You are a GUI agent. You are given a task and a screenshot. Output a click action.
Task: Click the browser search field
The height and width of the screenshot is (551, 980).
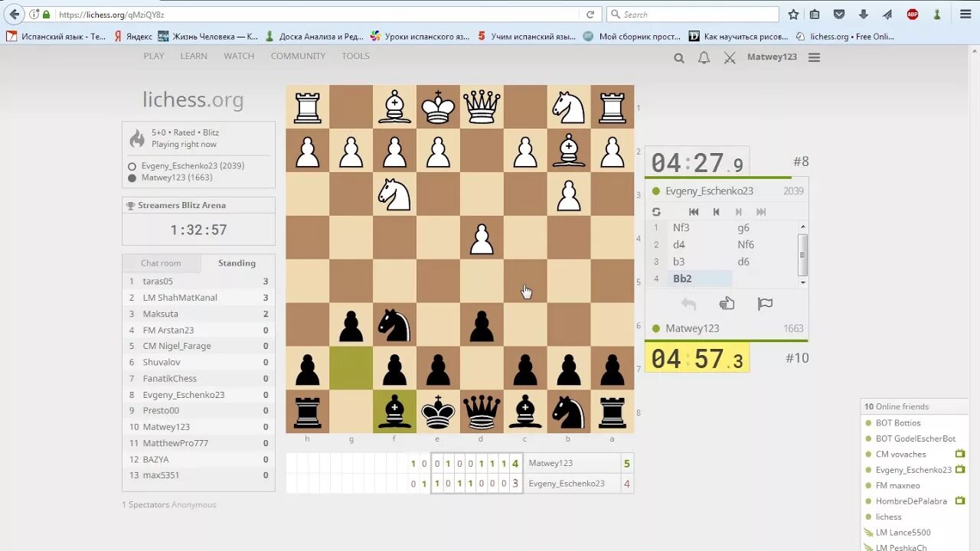(x=692, y=15)
